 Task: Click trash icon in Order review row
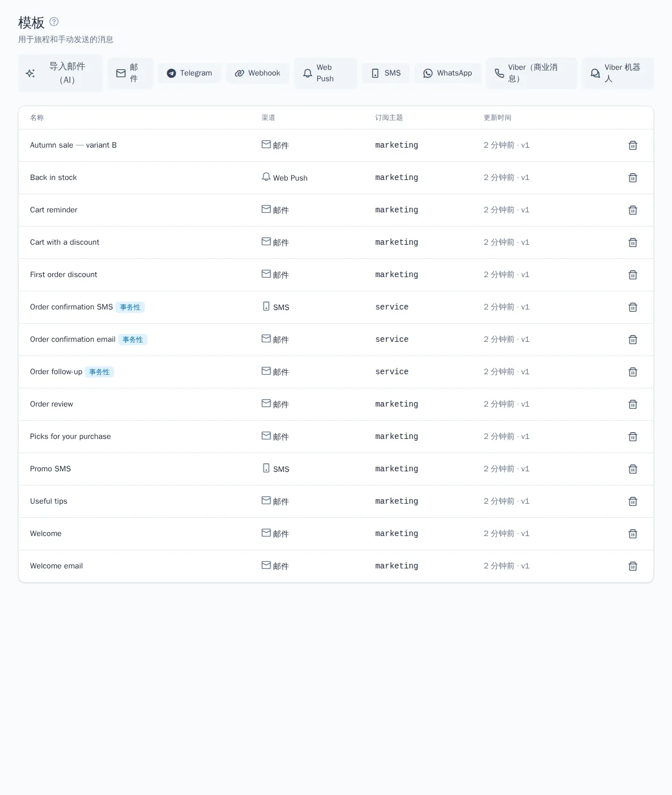pos(633,404)
